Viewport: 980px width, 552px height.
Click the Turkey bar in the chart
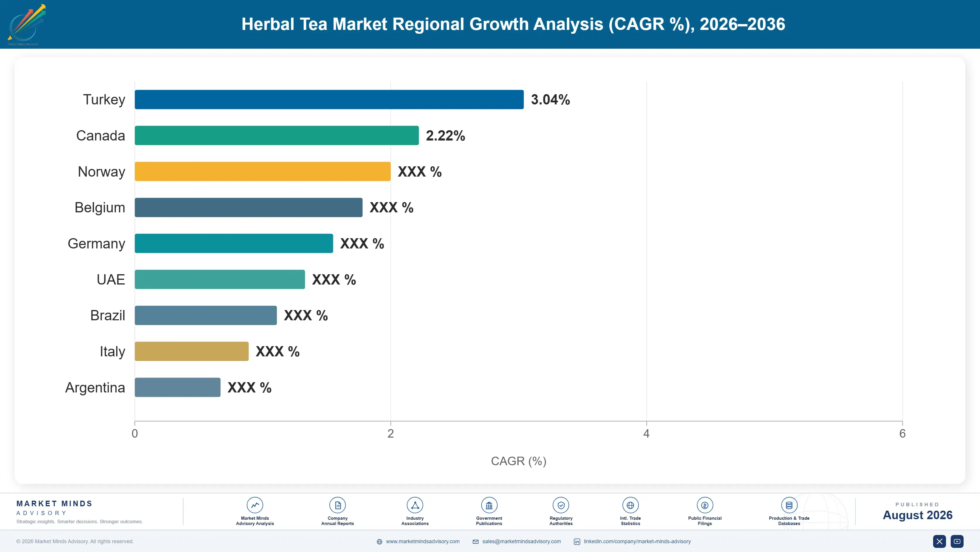pos(329,99)
